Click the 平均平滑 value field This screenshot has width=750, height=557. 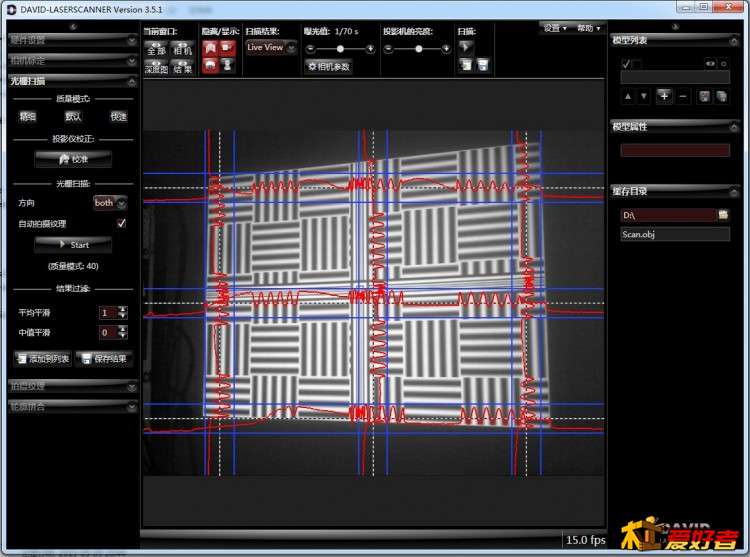(108, 313)
